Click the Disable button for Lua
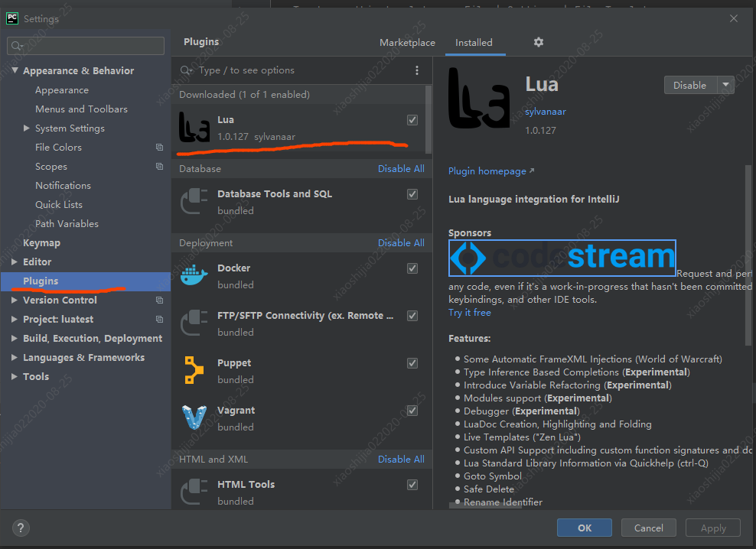Screen dimensions: 756x549 pos(690,85)
